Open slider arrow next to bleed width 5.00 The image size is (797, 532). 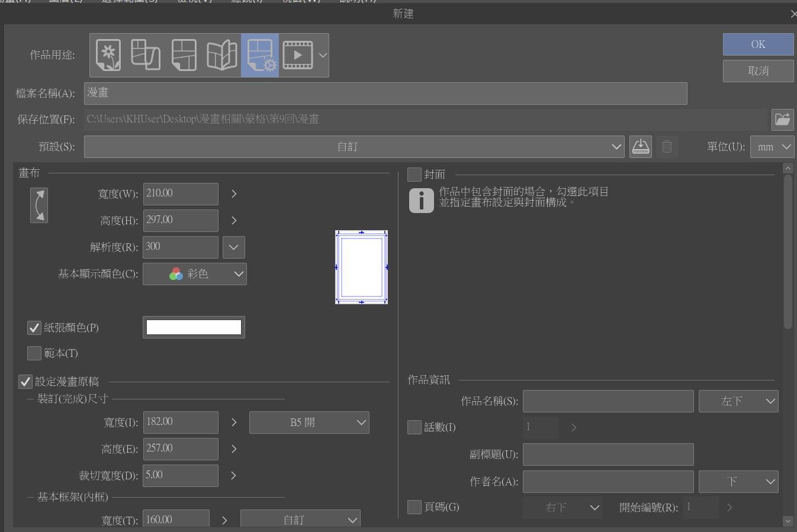(x=234, y=476)
